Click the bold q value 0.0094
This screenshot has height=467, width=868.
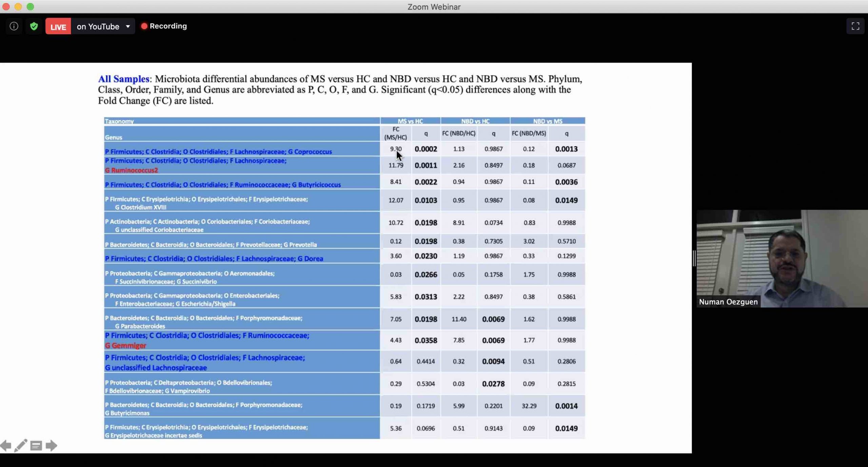493,362
